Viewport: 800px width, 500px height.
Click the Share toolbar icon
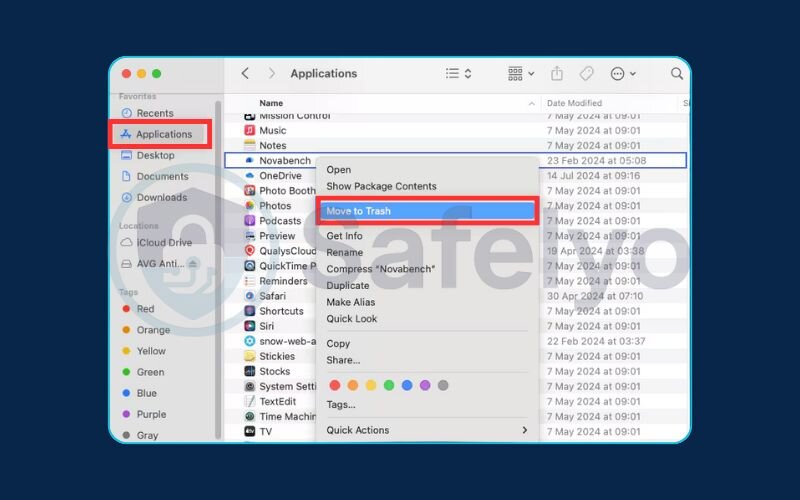pyautogui.click(x=557, y=73)
